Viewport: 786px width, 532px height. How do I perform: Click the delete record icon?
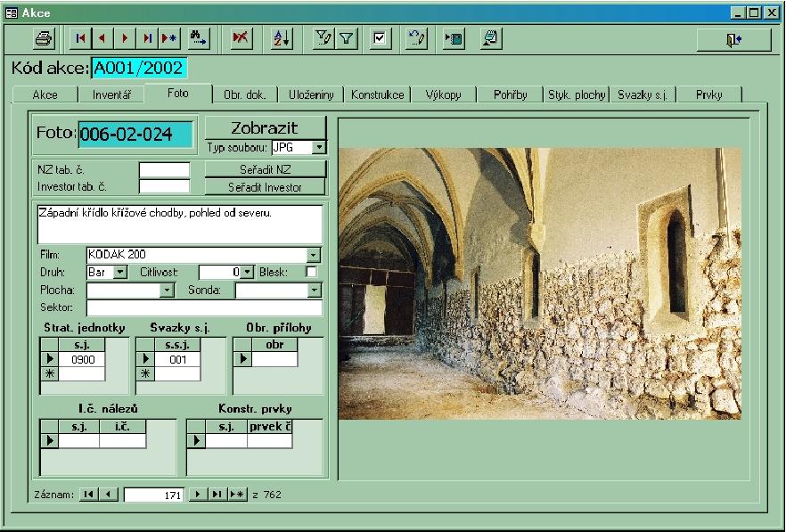click(240, 38)
